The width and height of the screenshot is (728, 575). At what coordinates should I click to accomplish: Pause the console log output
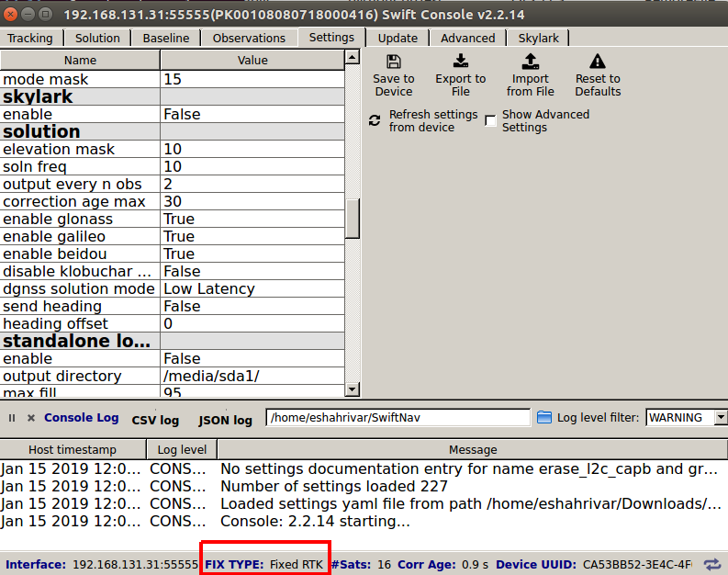pyautogui.click(x=12, y=418)
